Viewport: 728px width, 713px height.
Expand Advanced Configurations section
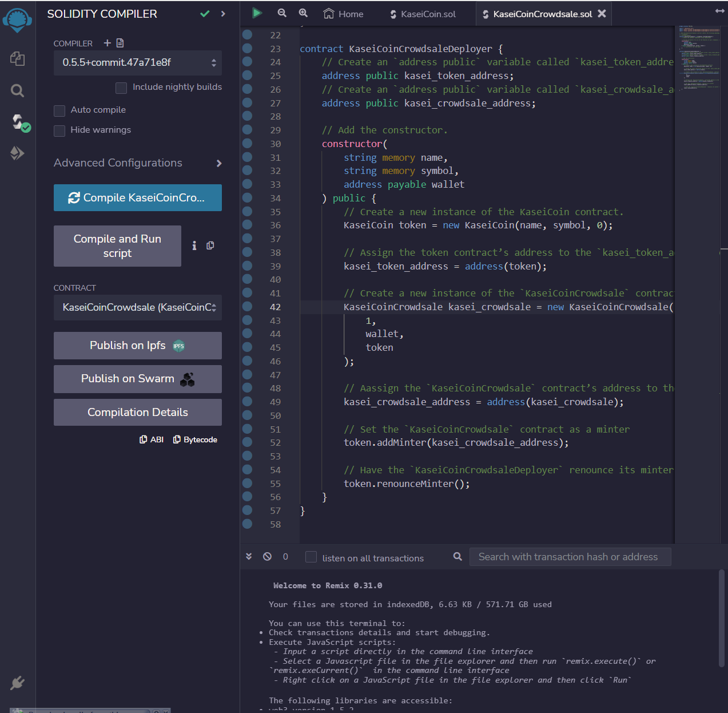click(138, 163)
